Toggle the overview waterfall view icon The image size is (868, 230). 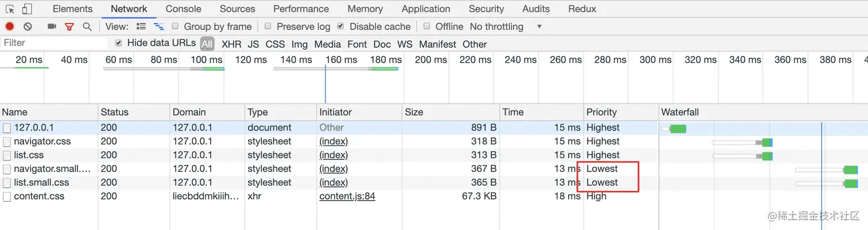pyautogui.click(x=160, y=26)
